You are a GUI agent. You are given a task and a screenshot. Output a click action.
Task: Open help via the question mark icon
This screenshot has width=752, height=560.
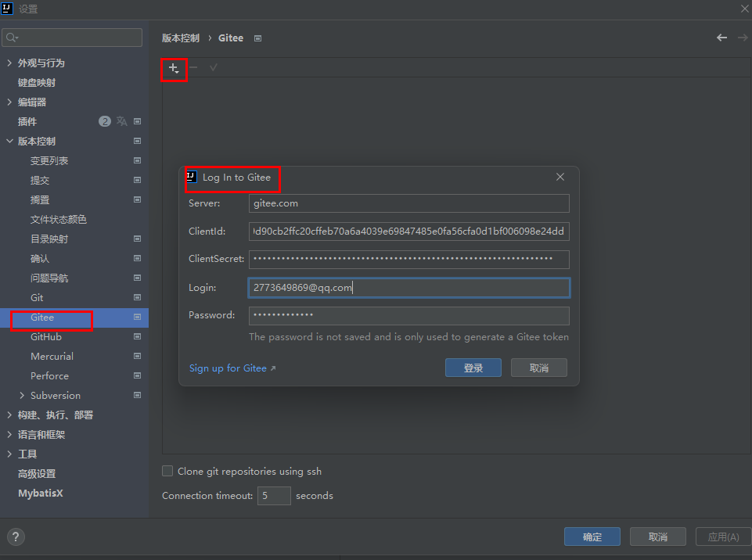point(16,537)
